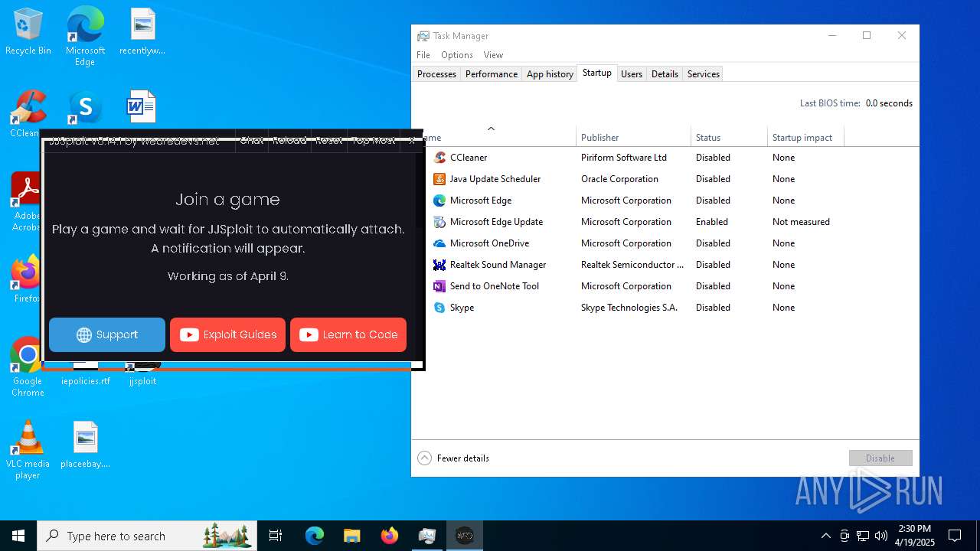Select the recentlyw... image file on the desktop
The width and height of the screenshot is (980, 551).
(142, 31)
